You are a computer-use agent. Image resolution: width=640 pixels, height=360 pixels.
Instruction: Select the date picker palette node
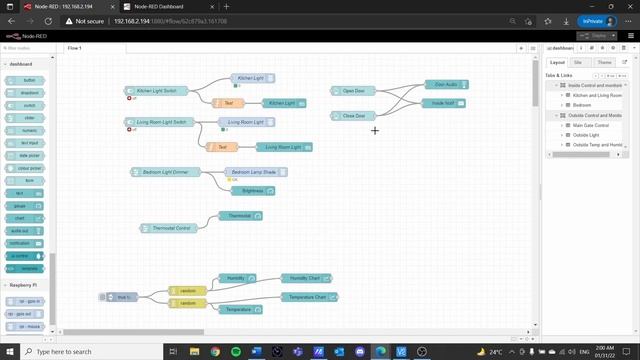coord(25,156)
